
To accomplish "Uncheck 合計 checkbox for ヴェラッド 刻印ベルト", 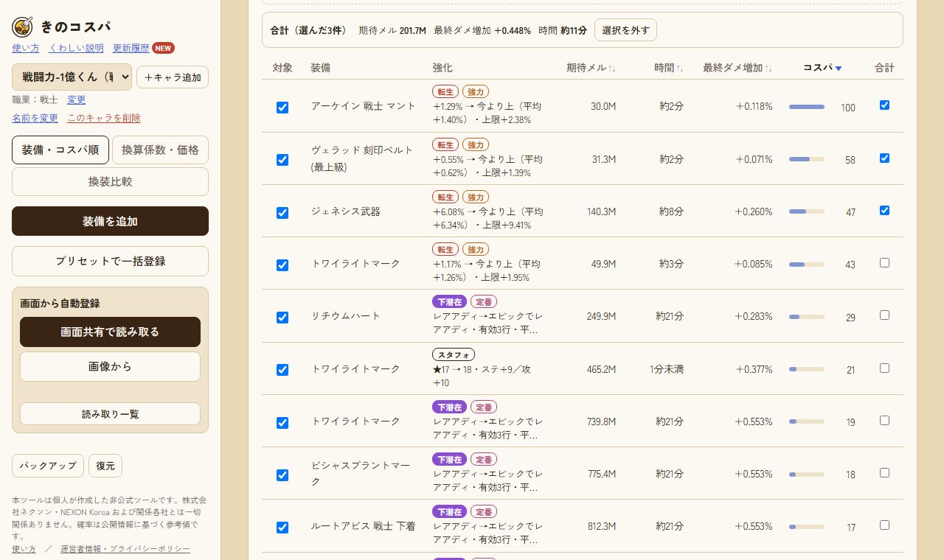I will pos(885,158).
